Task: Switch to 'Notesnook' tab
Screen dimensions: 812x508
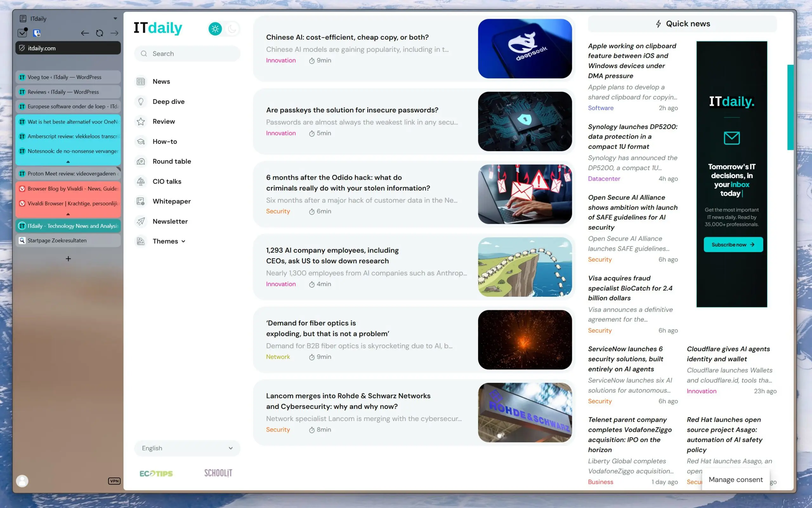Action: [x=68, y=151]
